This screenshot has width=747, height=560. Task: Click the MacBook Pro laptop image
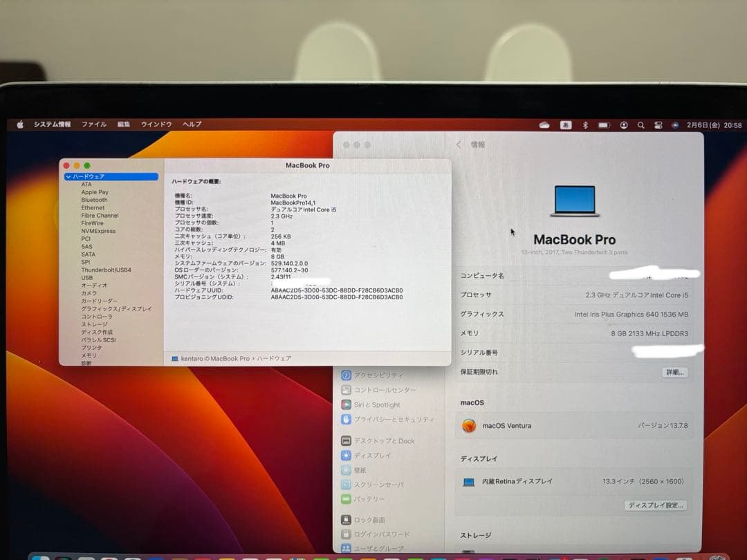pyautogui.click(x=575, y=201)
